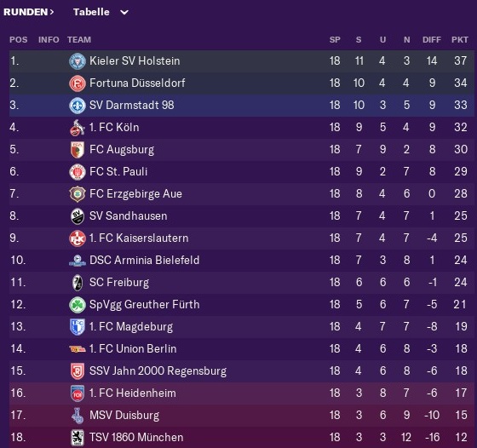This screenshot has height=448, width=477.
Task: Select the SV Darmstadt 98 crest icon
Action: pyautogui.click(x=78, y=106)
